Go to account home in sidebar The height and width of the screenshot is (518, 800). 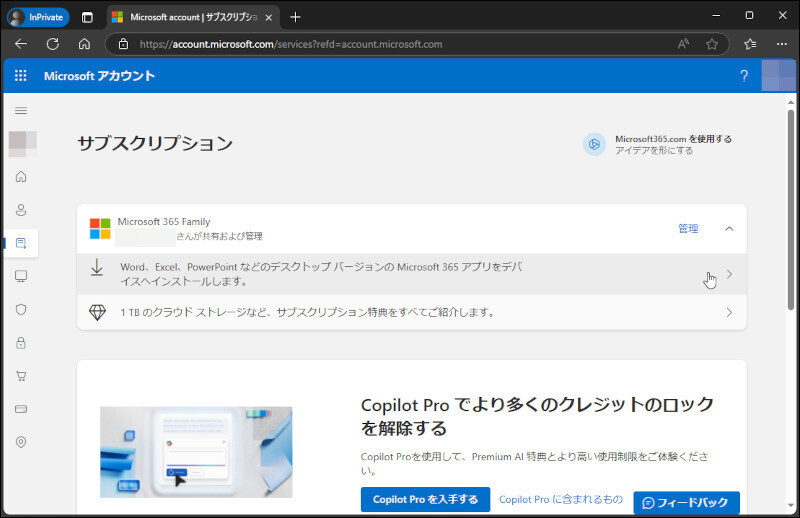tap(21, 177)
